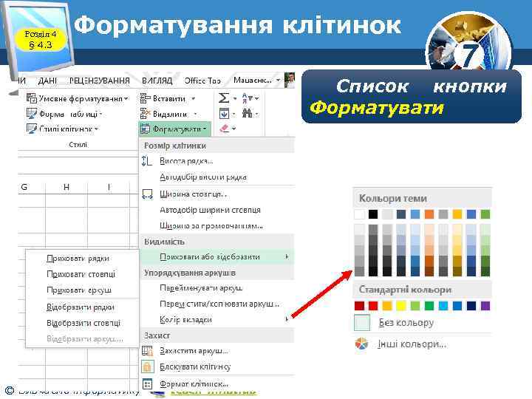The height and width of the screenshot is (399, 532).
Task: Click the user account avatar picture
Action: click(x=290, y=80)
